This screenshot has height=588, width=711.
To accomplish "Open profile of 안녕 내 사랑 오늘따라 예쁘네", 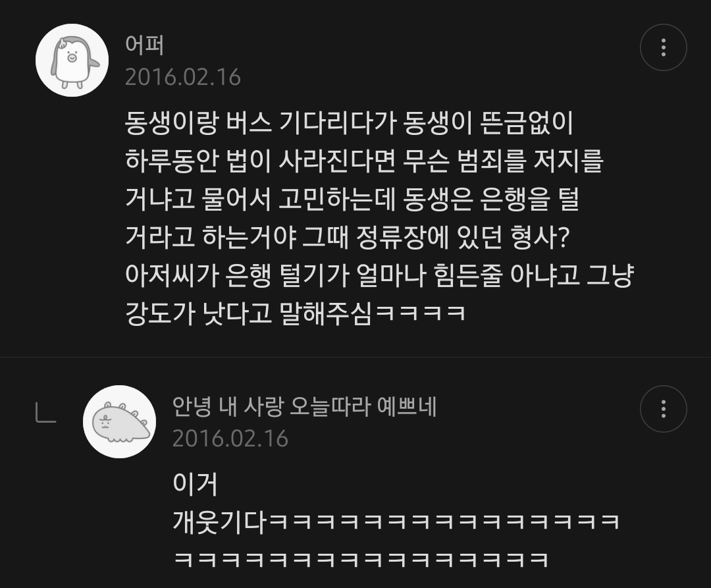I will coord(304,407).
